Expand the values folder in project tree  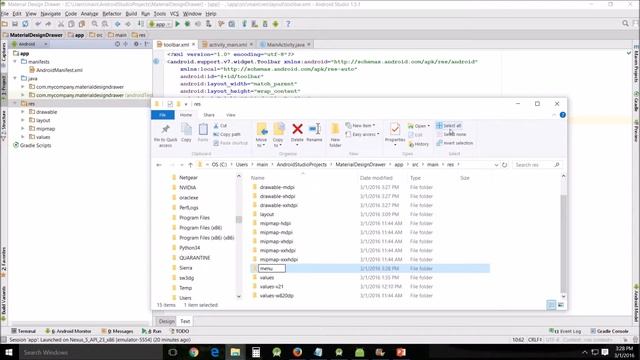(x=23, y=137)
